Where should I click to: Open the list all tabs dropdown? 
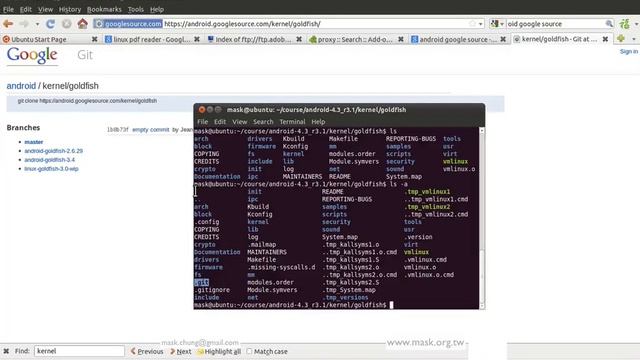tap(634, 39)
